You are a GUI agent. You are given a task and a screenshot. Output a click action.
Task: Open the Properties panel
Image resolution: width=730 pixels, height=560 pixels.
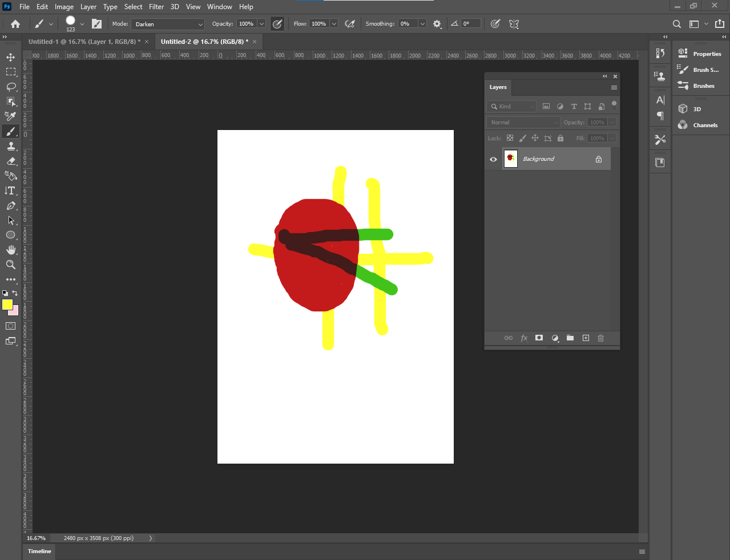pyautogui.click(x=707, y=54)
